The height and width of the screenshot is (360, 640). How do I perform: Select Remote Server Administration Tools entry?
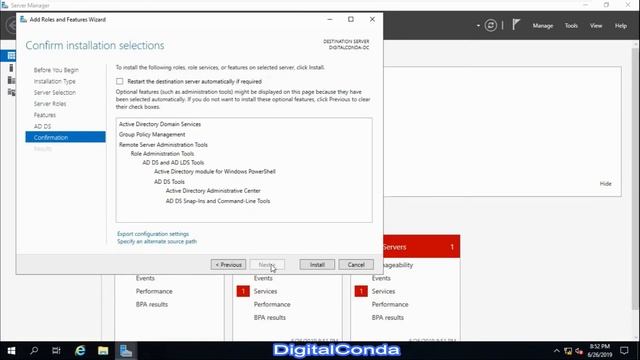(163, 144)
